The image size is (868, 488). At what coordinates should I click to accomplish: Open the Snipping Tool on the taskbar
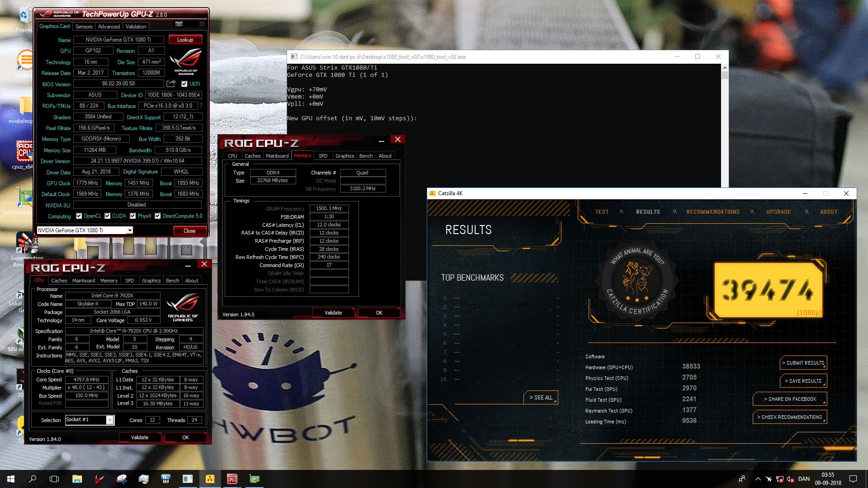tap(122, 479)
